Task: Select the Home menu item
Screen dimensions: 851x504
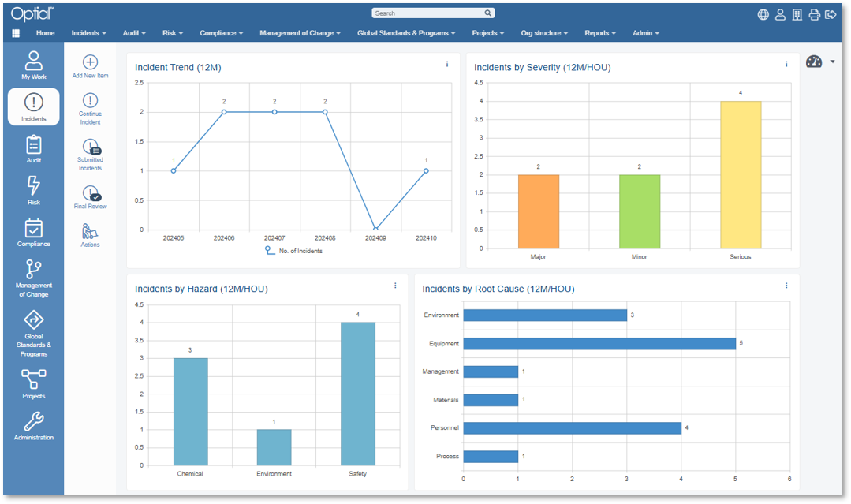Action: (x=45, y=33)
